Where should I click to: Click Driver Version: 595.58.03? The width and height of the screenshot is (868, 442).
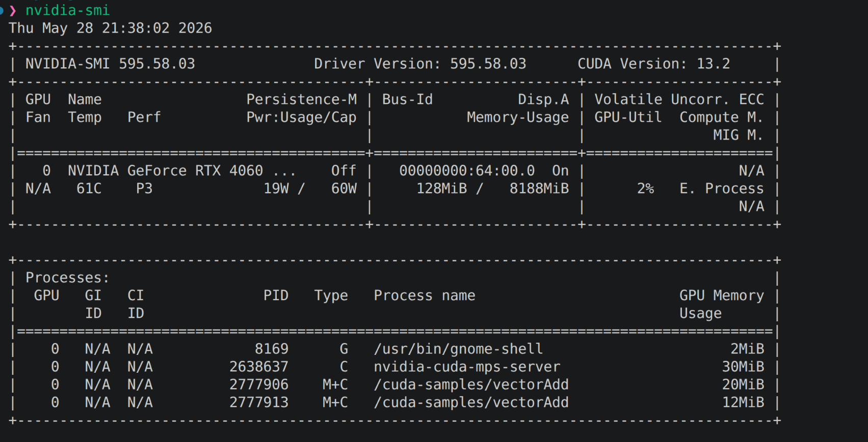[x=420, y=64]
